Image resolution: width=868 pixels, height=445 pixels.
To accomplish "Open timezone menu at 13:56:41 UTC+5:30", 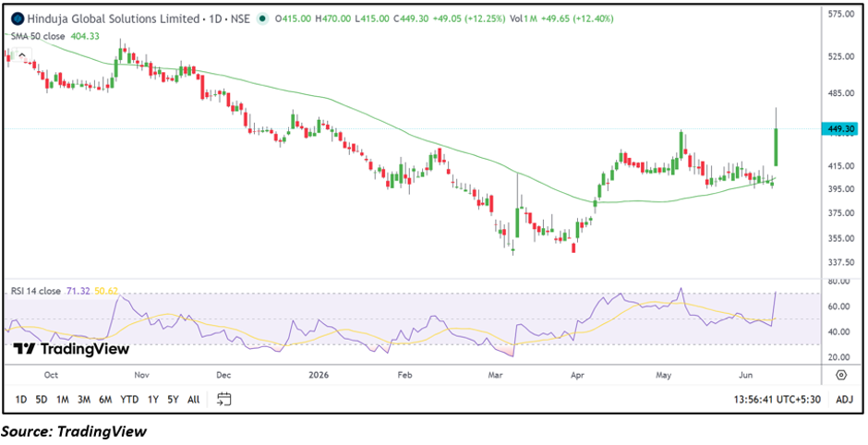I will [778, 399].
